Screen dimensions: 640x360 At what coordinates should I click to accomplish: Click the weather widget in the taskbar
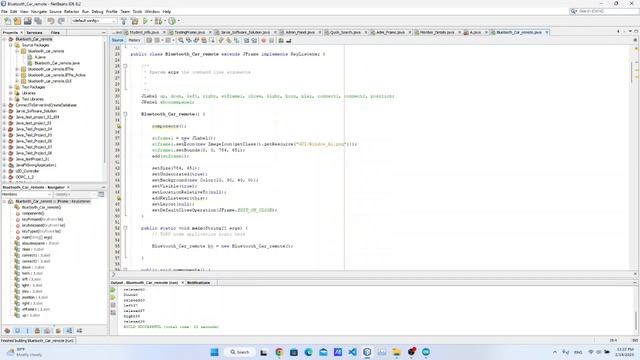click(24, 352)
